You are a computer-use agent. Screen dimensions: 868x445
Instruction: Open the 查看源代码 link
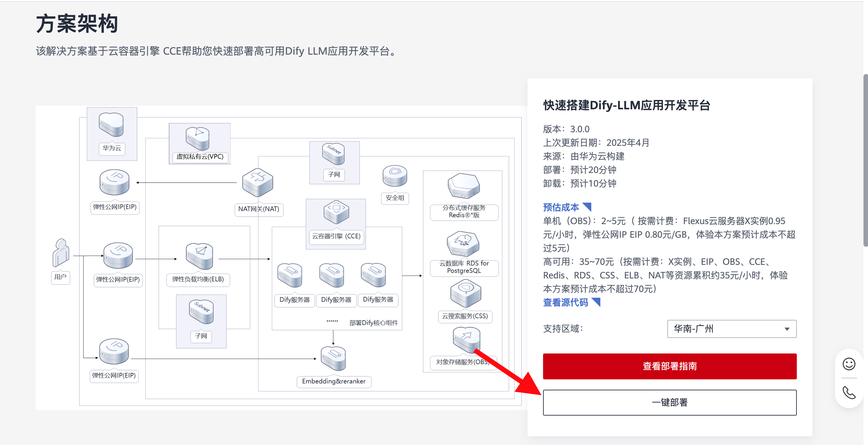pos(571,302)
